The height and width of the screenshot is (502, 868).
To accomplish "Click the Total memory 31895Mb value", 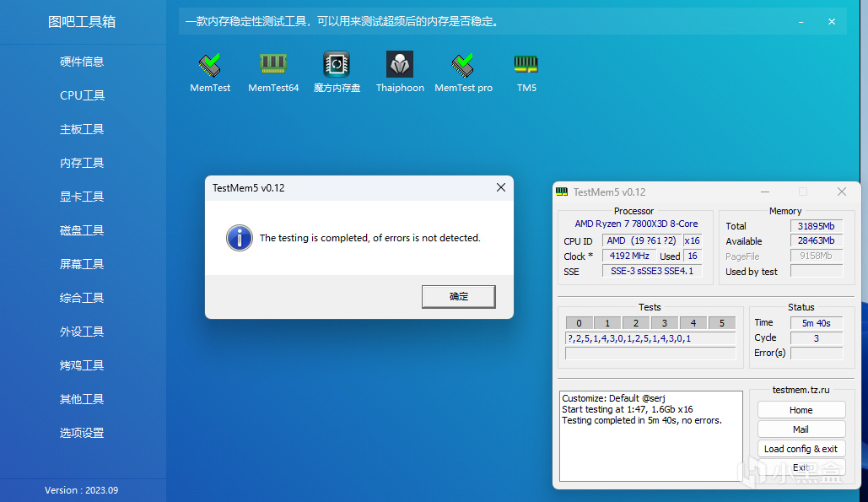I will [817, 226].
